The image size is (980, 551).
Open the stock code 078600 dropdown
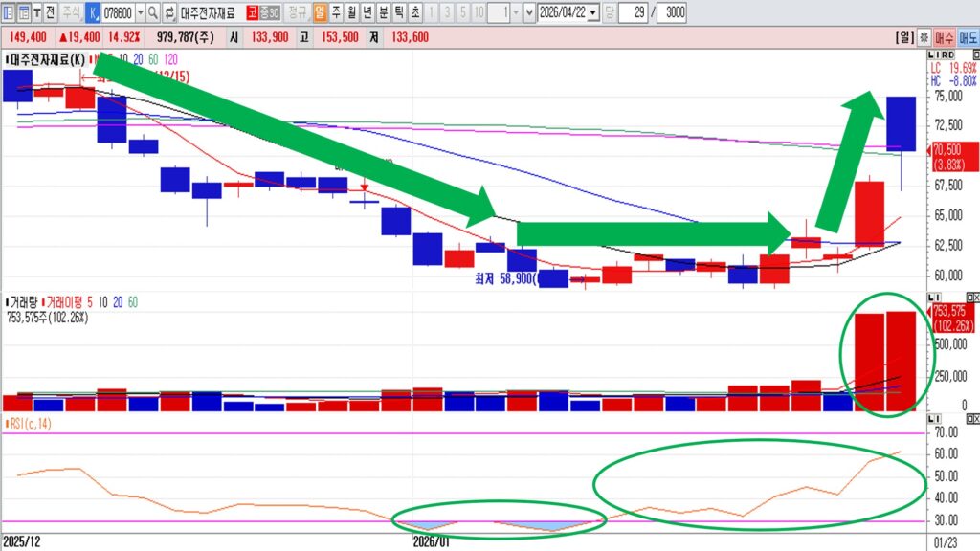point(141,13)
